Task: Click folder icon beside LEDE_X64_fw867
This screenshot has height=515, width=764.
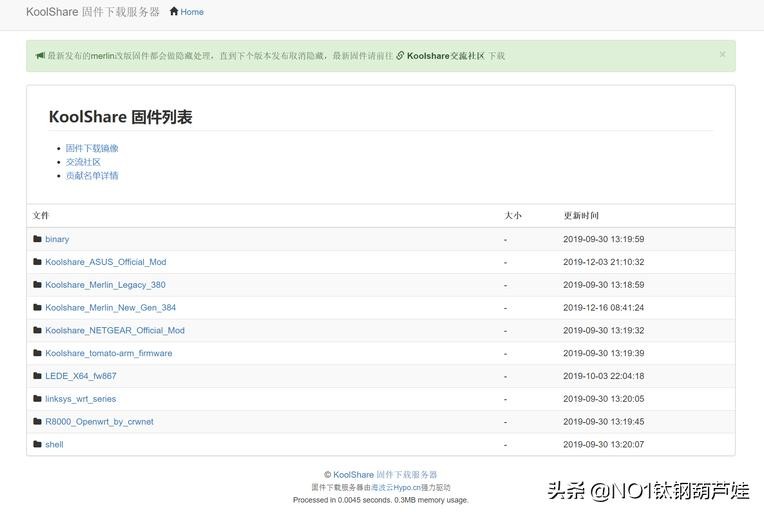Action: (x=38, y=376)
